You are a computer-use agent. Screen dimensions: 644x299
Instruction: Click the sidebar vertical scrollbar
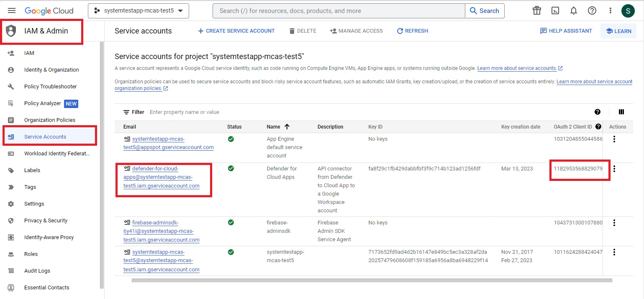coord(102,165)
